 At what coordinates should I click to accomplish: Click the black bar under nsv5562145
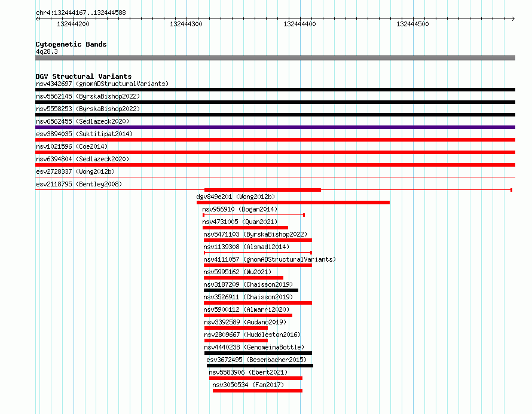point(275,102)
